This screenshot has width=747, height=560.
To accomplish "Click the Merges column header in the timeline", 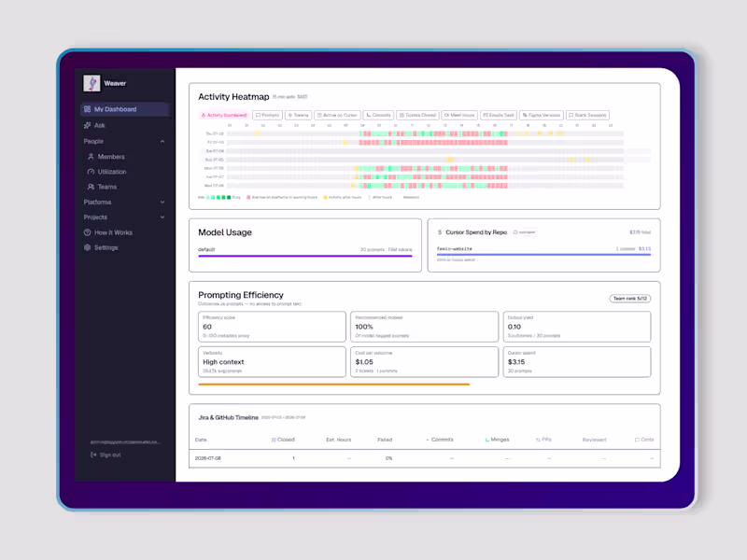I will tap(497, 440).
